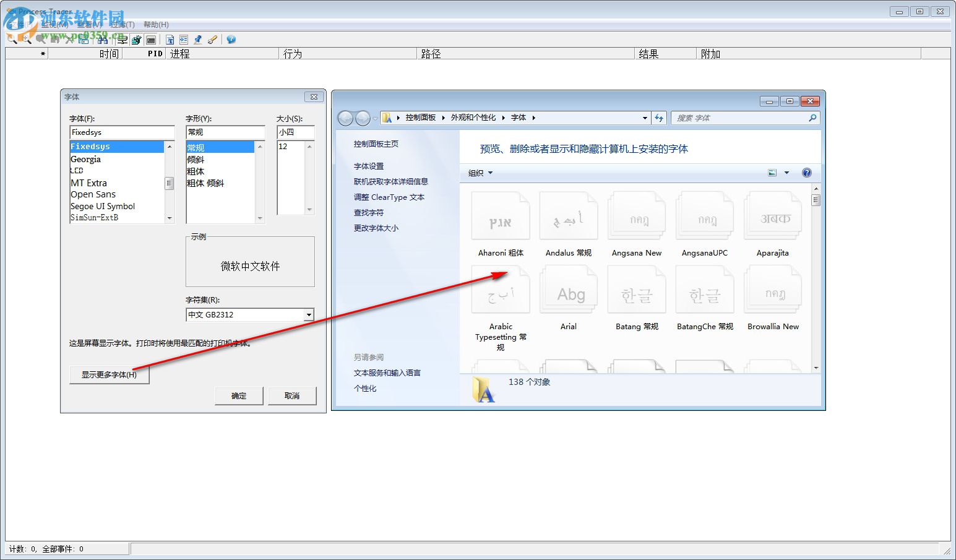Open the 字符集 dropdown showing 中文 GB2312
The width and height of the screenshot is (956, 560).
(x=308, y=315)
